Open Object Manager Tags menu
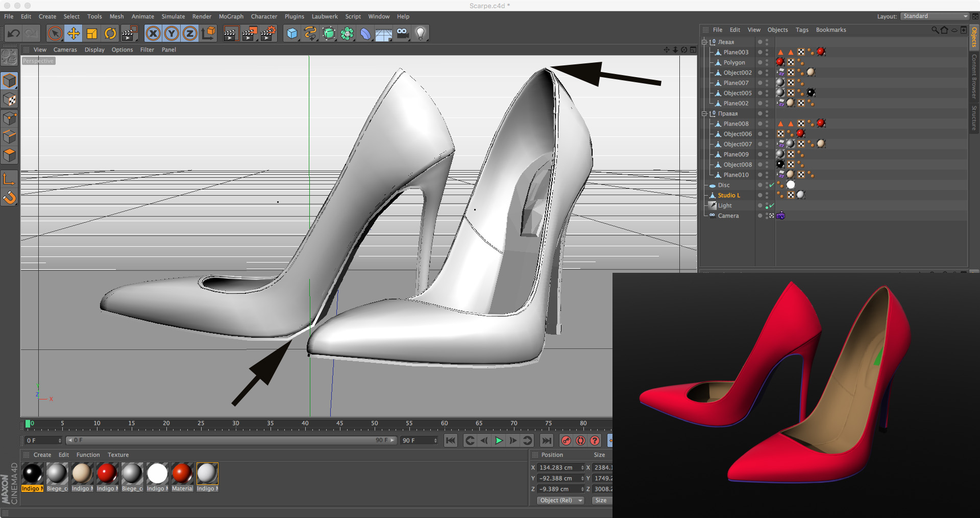980x518 pixels. [x=802, y=30]
